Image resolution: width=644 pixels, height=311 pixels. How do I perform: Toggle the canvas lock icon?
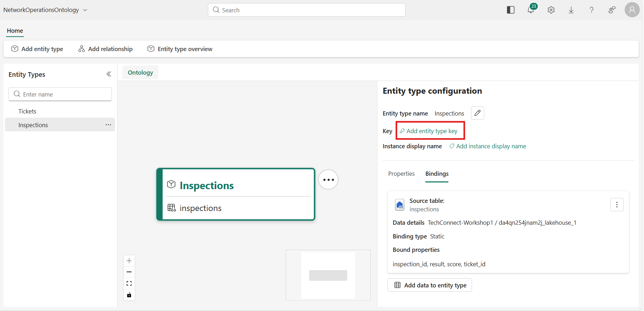[x=129, y=295]
